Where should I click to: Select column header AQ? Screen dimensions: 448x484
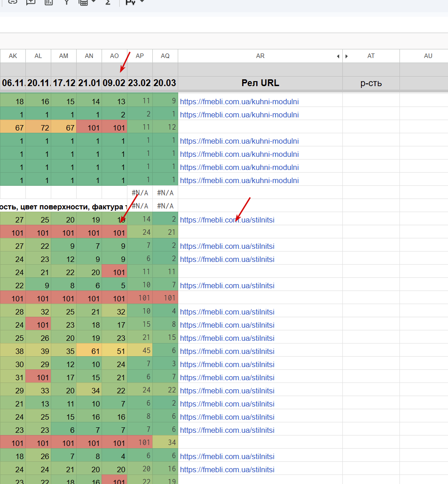(165, 56)
